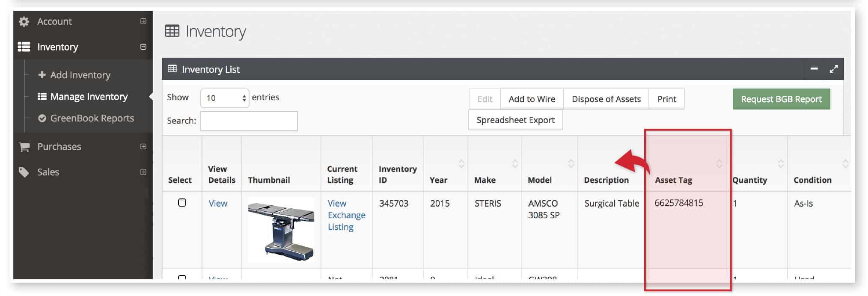Viewport: 868px width, 296px height.
Task: Click the Dispose of Assets button
Action: (606, 99)
